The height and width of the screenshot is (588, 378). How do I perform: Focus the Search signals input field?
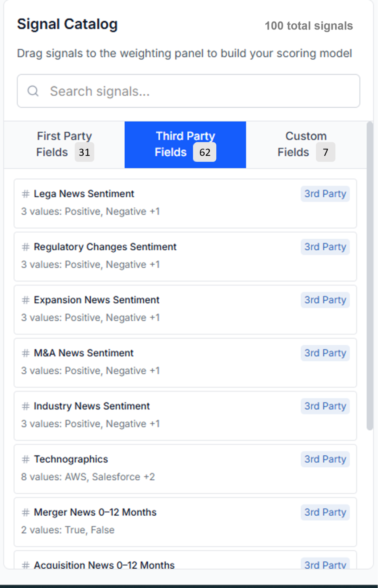[x=188, y=91]
